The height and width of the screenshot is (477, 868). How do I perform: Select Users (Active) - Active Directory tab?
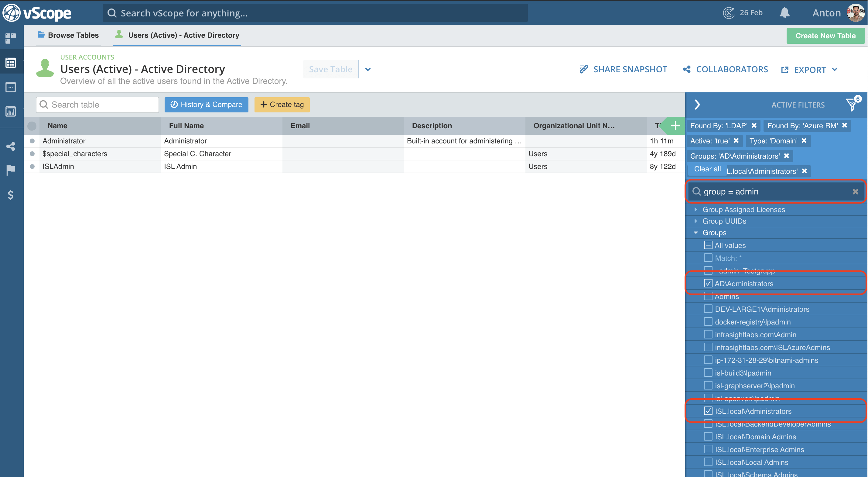tap(177, 35)
